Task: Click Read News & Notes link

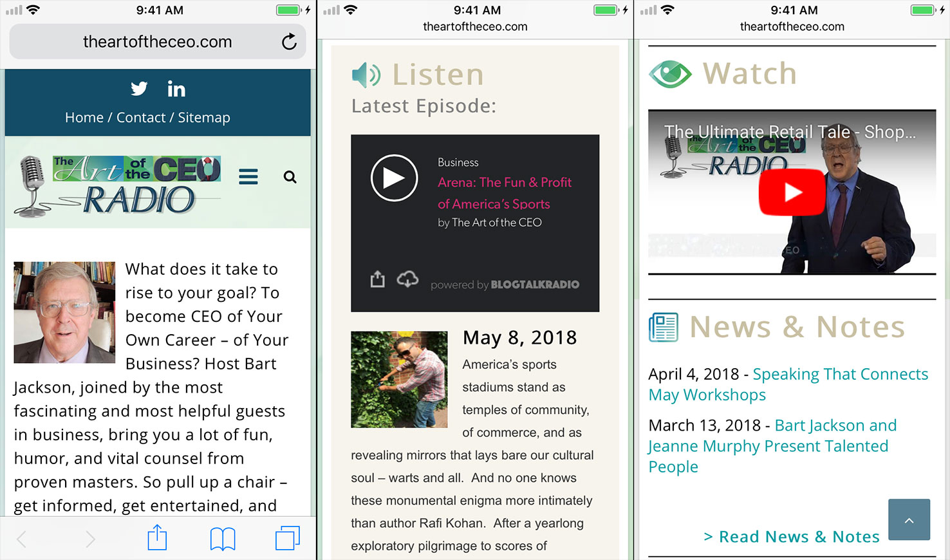Action: point(792,537)
